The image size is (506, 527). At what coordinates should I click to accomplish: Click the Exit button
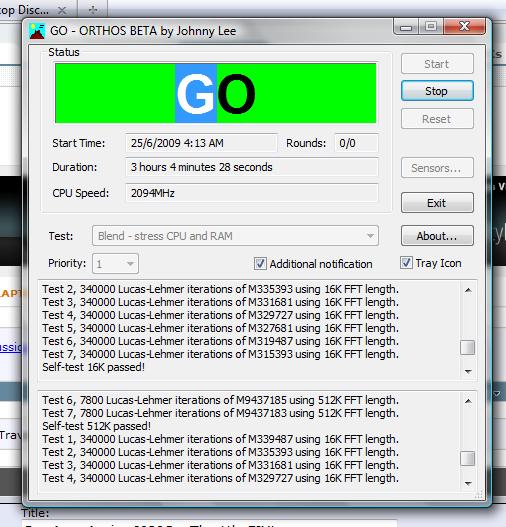[437, 203]
